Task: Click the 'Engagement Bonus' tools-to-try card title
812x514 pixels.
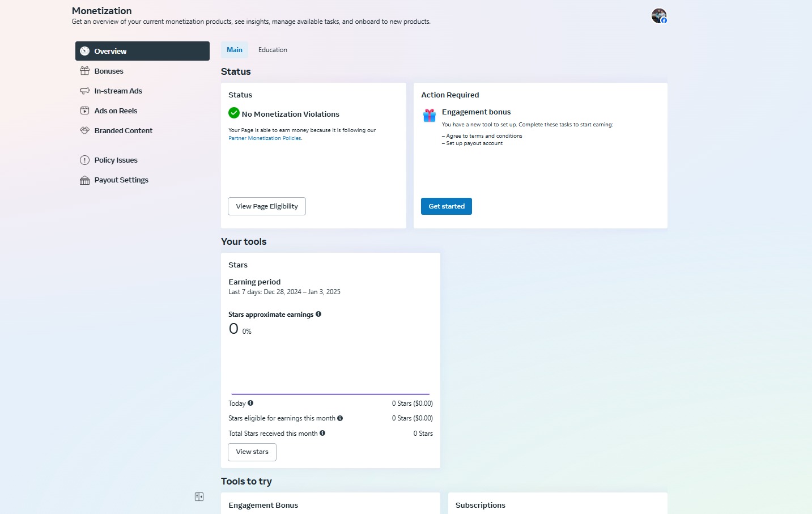Action: [x=263, y=505]
